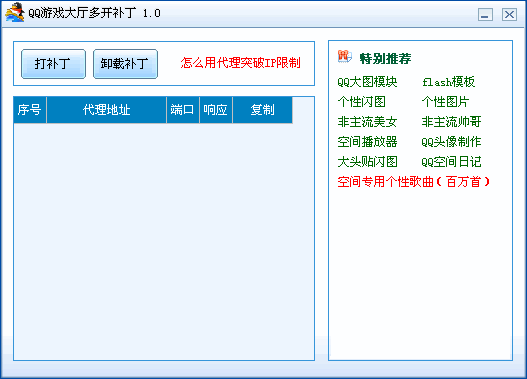
Task: Select the 序号 column header
Action: (x=30, y=110)
